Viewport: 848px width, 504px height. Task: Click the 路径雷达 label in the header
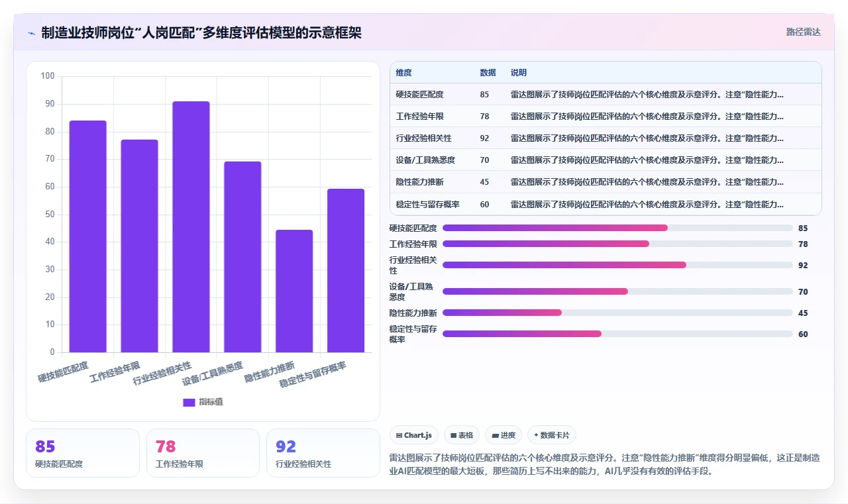[803, 32]
